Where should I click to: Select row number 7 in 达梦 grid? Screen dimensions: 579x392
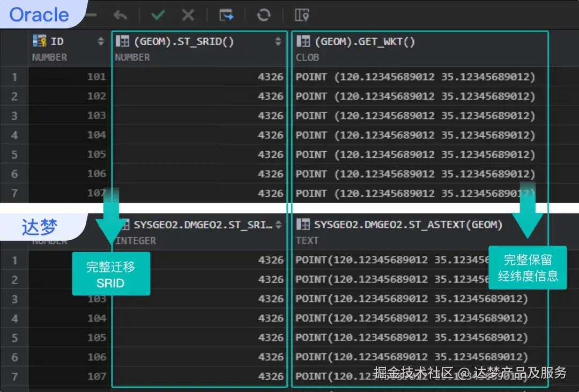tap(14, 376)
